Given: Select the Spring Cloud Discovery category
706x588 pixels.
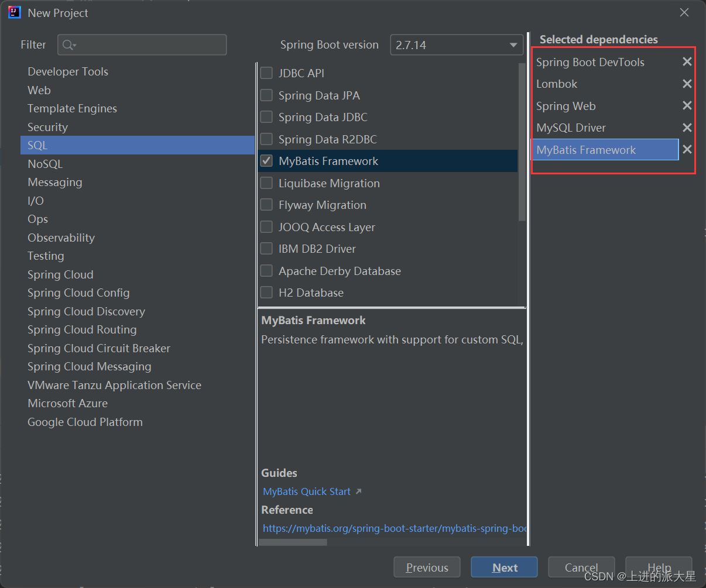Looking at the screenshot, I should point(138,311).
